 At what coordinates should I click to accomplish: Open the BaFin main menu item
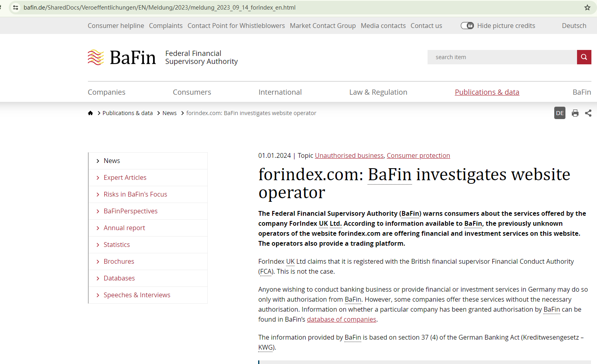click(x=582, y=92)
